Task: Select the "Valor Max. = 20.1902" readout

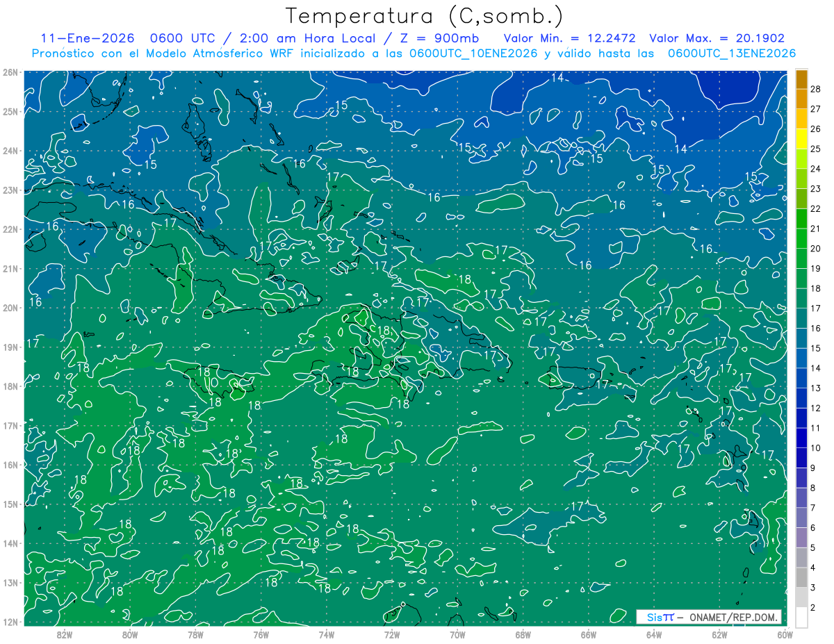Action: pos(717,39)
